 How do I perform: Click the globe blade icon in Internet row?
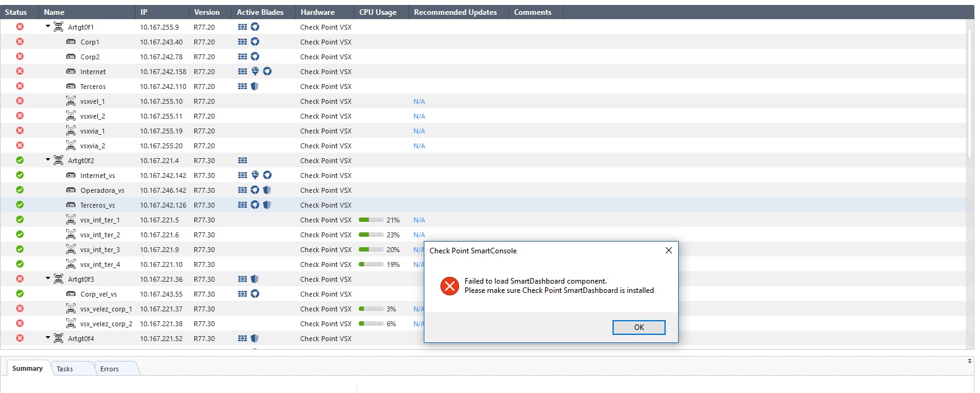click(x=255, y=71)
